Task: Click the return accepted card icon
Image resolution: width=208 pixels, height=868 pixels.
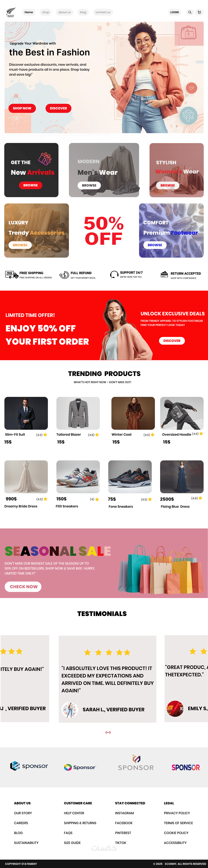Action: (164, 274)
